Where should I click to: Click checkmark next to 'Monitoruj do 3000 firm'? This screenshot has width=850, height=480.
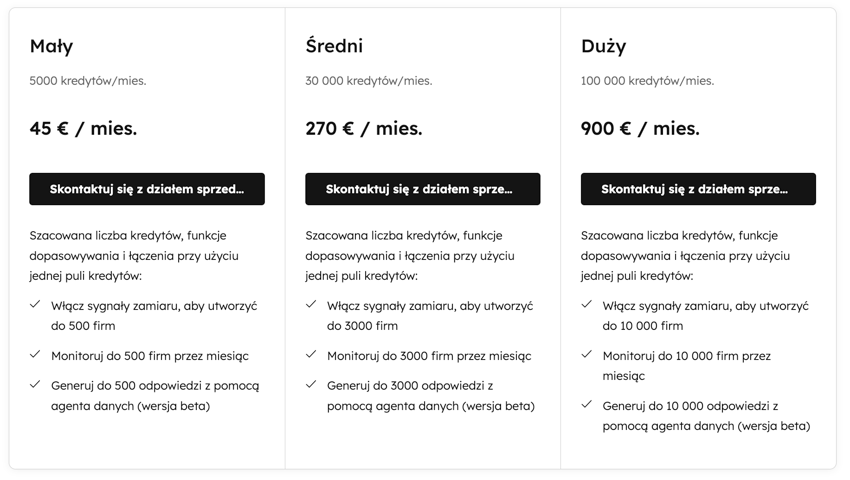point(311,355)
